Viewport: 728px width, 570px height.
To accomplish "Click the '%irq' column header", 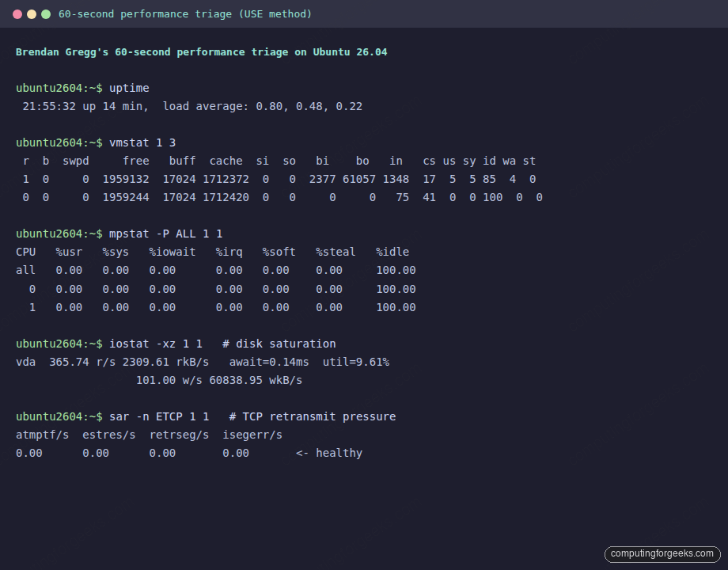I will tap(229, 253).
